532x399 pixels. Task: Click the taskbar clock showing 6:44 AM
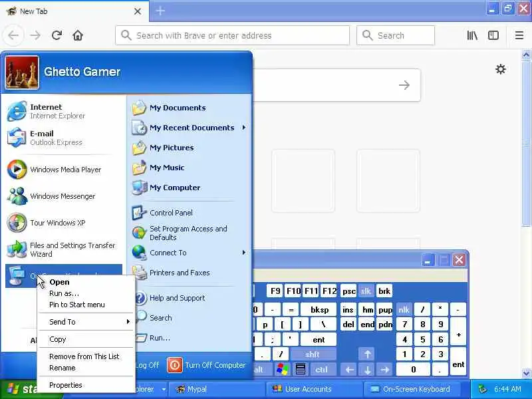[507, 389]
